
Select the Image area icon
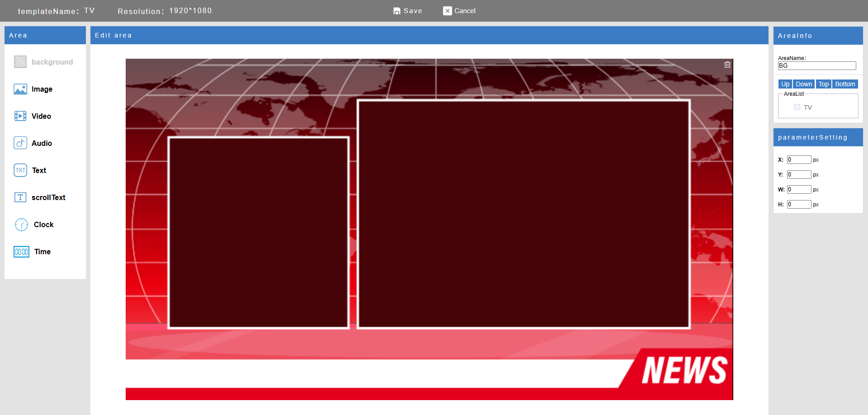pos(20,89)
